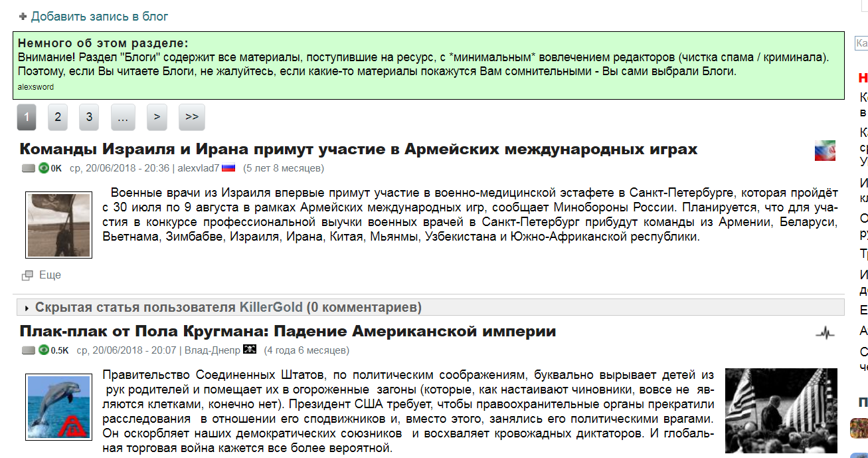Open article 'Команды Израиля и Ирана' headline
868x458 pixels.
(x=358, y=149)
